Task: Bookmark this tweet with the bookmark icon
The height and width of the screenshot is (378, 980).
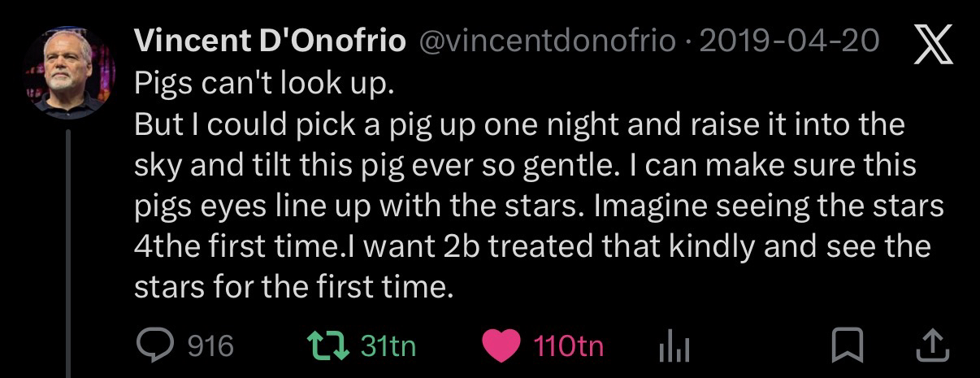Action: [x=848, y=346]
